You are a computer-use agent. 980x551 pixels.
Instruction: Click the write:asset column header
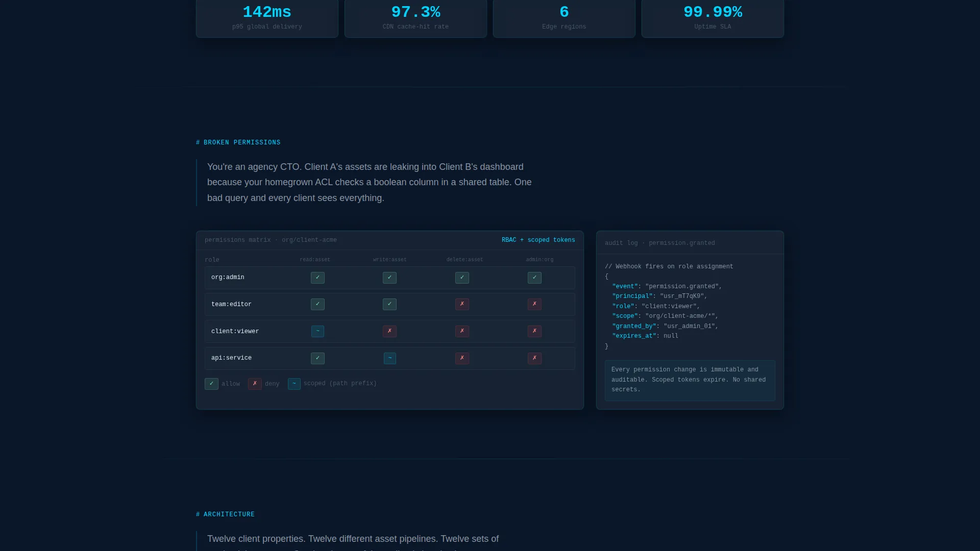click(x=390, y=260)
